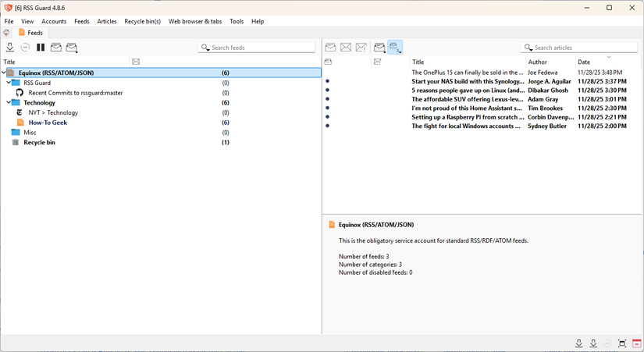Open the Articles menu
Screen dimensions: 644x352
tap(107, 21)
